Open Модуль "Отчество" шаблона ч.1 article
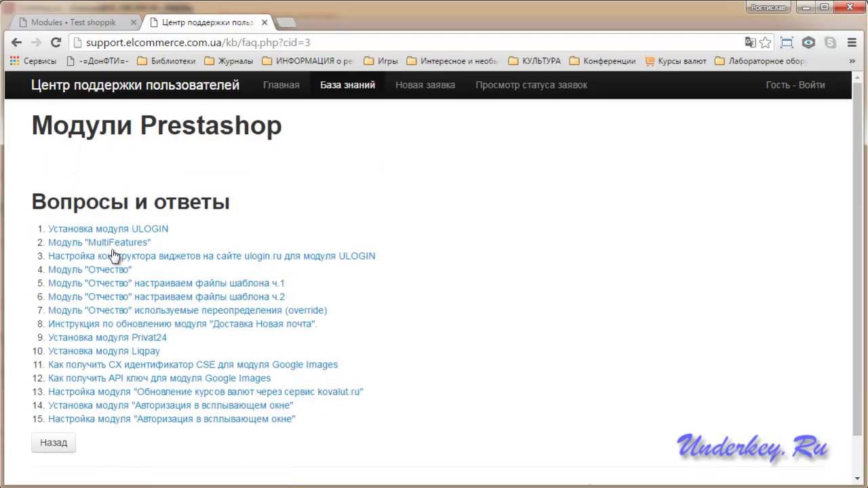This screenshot has height=488, width=868. [x=166, y=283]
